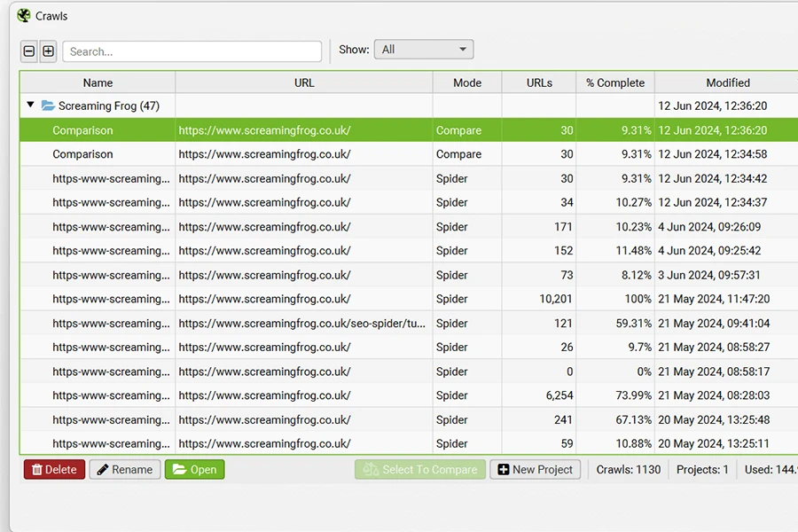Click the expand all icon button

(49, 51)
